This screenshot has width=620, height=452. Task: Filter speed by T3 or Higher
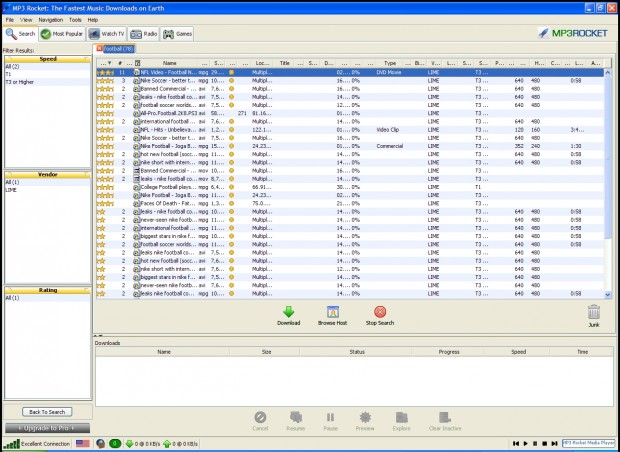click(47, 82)
